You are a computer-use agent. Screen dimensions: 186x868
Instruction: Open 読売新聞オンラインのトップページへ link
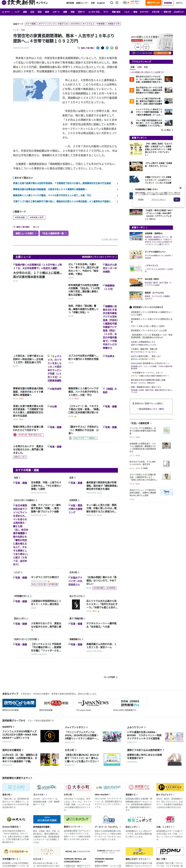pos(99,257)
